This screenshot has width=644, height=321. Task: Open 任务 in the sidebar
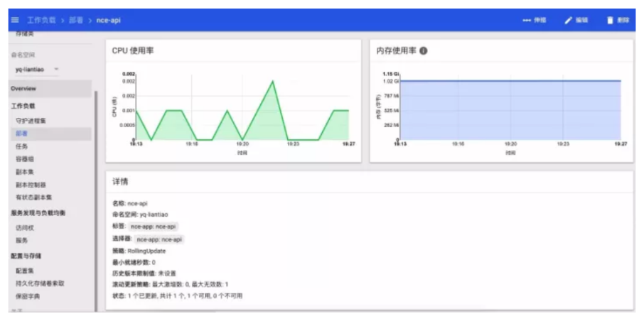click(x=22, y=146)
